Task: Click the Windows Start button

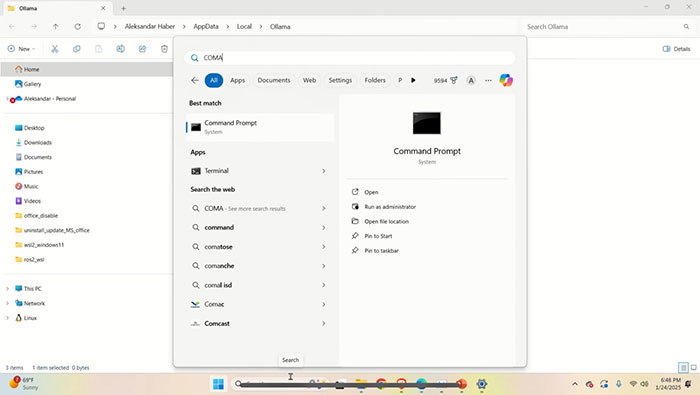Action: (218, 384)
